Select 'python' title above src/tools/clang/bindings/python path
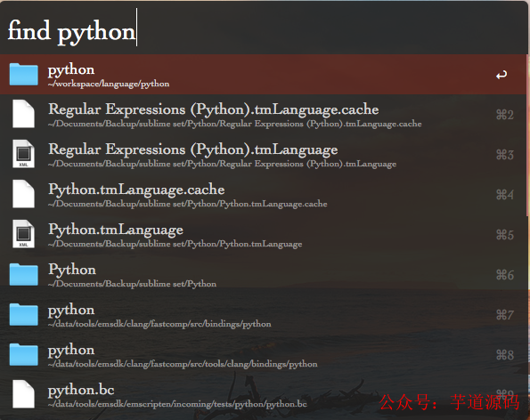This screenshot has height=420, width=530. (x=71, y=350)
